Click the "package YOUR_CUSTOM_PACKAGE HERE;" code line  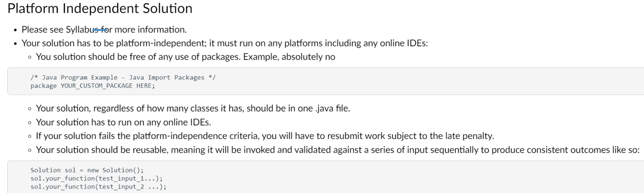[93, 85]
